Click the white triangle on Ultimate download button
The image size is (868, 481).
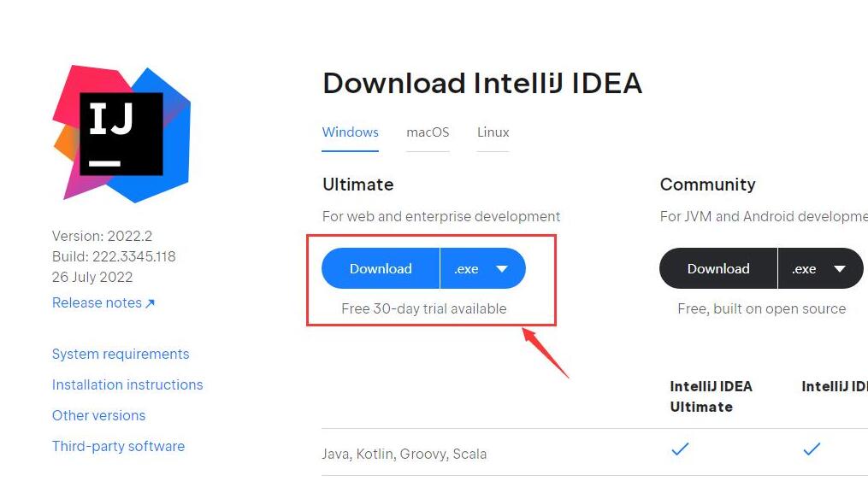click(x=502, y=269)
